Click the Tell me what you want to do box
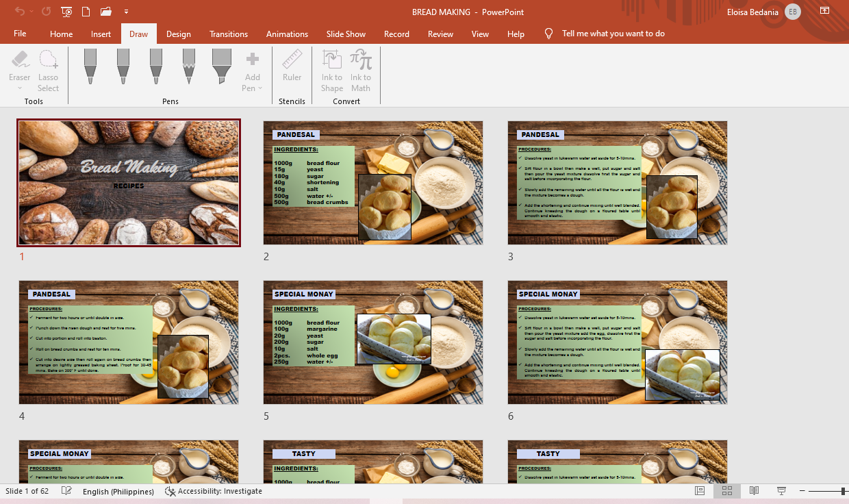 pos(613,34)
